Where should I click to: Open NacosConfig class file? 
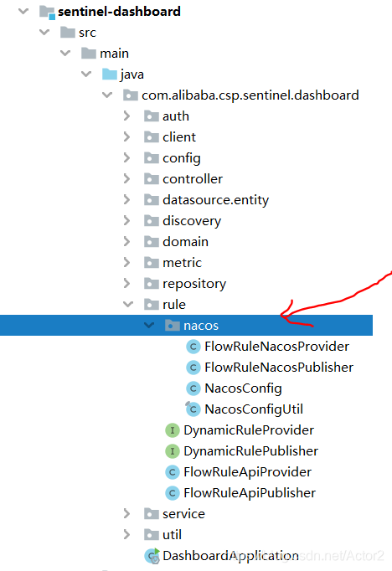(244, 388)
